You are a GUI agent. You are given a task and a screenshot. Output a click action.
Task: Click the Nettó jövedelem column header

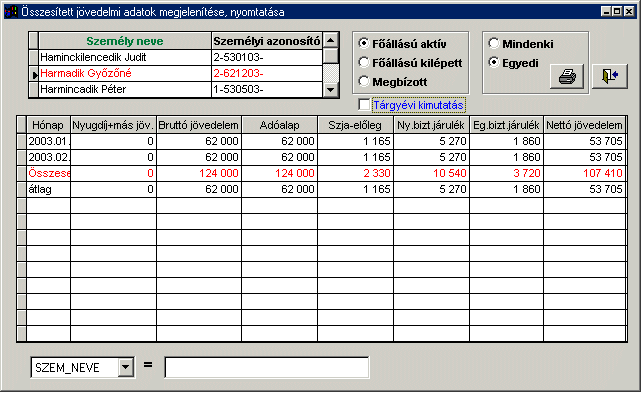pos(584,125)
